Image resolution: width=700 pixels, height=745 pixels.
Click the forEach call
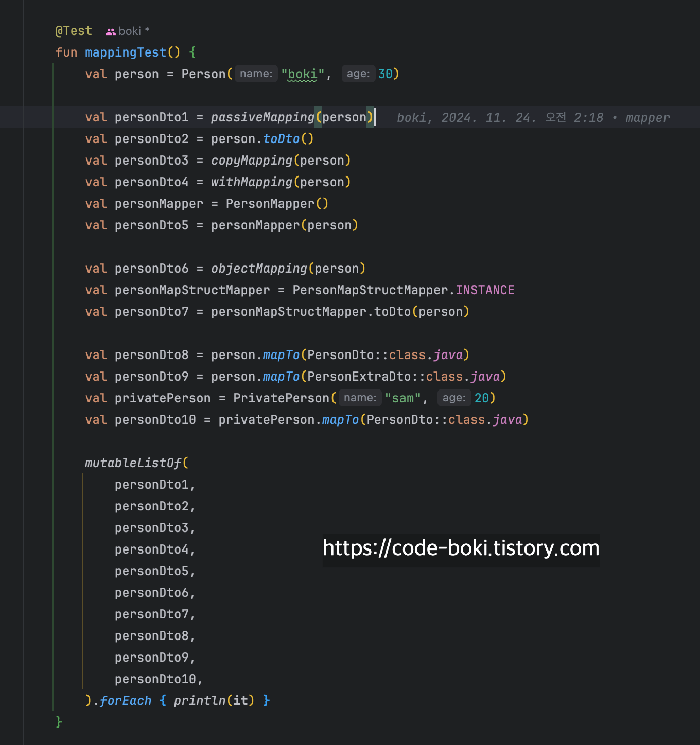click(x=126, y=701)
